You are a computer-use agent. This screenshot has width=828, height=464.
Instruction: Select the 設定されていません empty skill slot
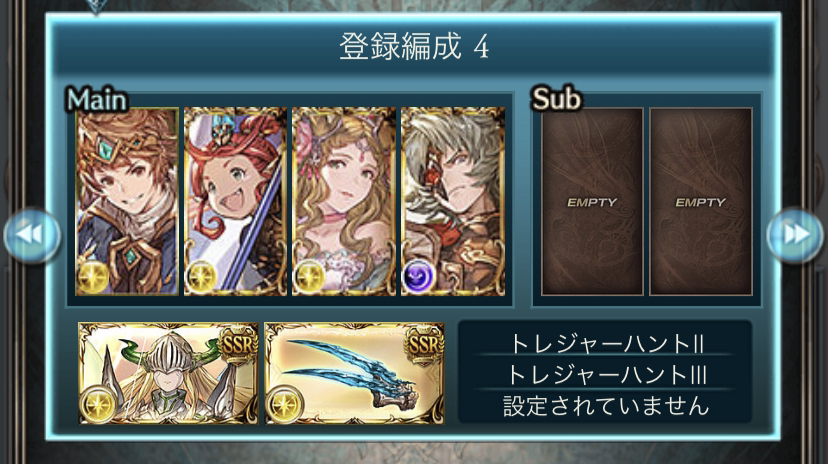(605, 406)
